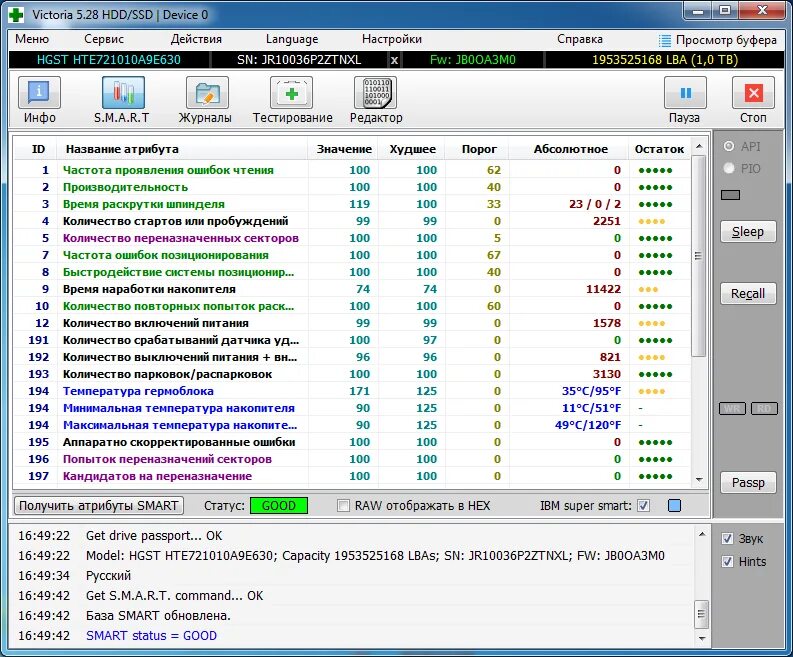
Task: Click the Fw: JB0OA3M0 firmware label
Action: (x=472, y=60)
